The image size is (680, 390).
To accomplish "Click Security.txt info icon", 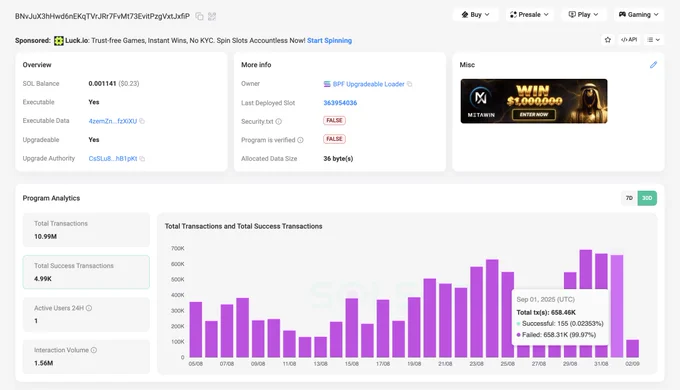I will 278,122.
